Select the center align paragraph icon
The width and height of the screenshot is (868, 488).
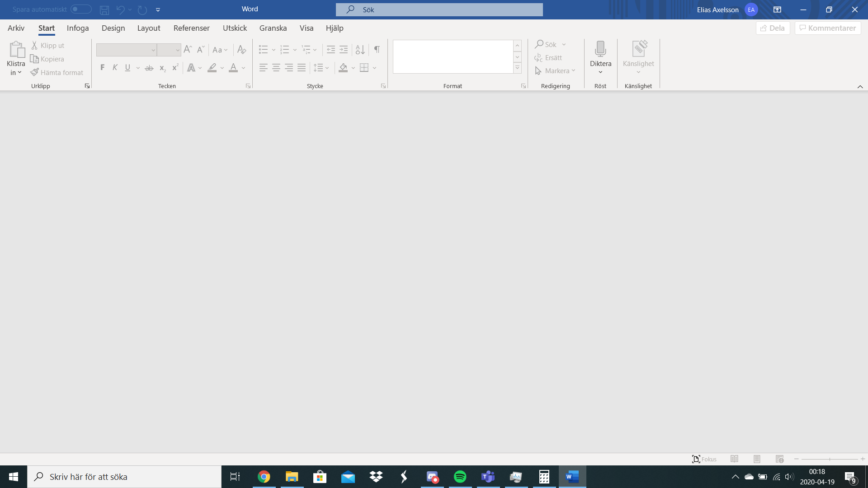276,68
